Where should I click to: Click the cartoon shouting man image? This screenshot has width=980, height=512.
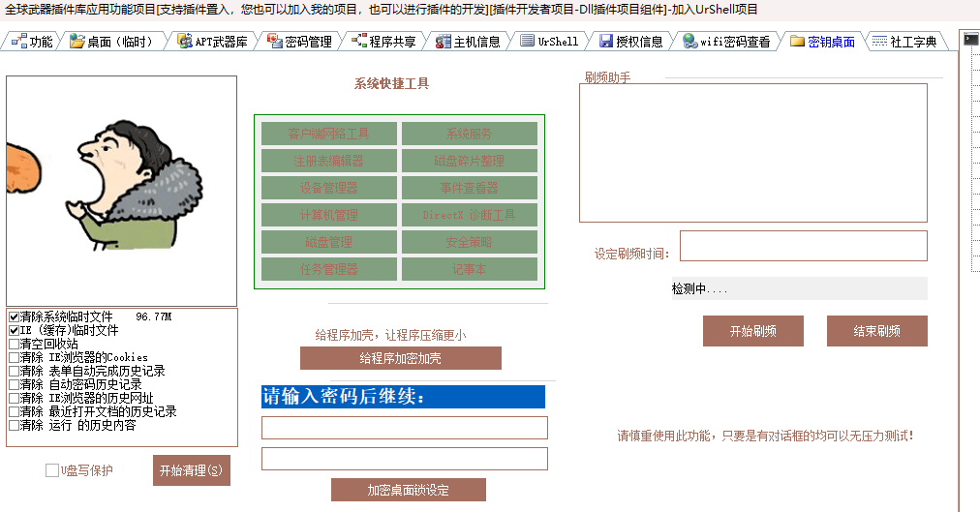pos(121,191)
